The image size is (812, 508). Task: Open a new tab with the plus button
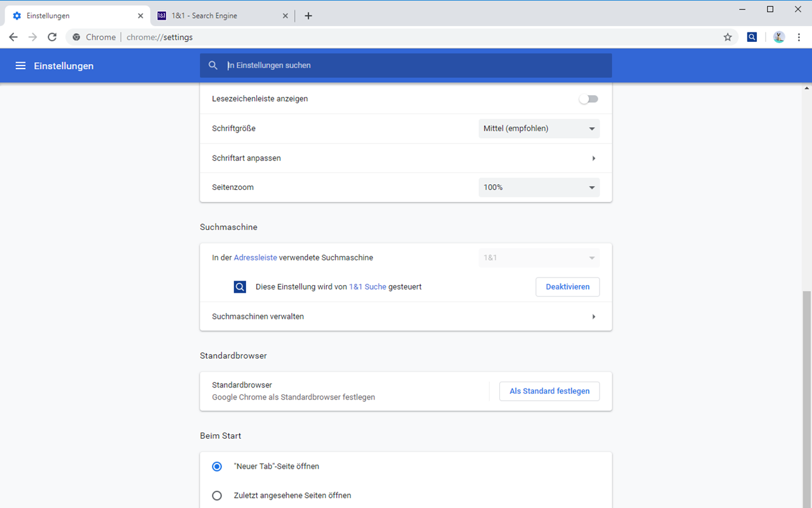click(308, 16)
